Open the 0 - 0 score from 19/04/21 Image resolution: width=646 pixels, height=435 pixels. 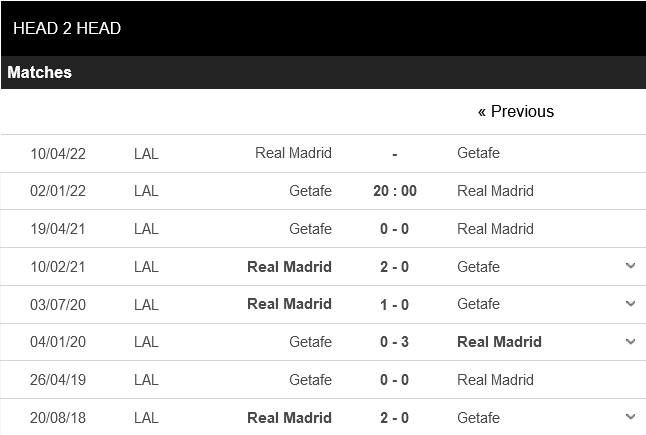tap(394, 229)
